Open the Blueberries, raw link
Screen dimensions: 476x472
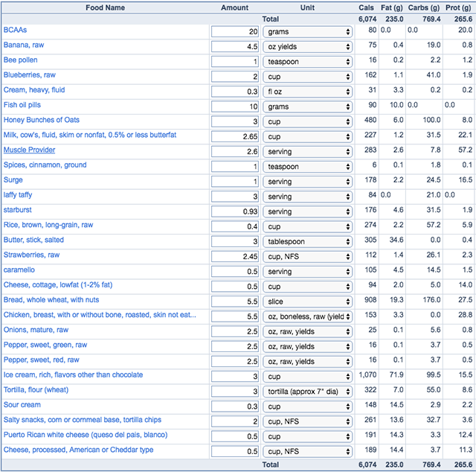[30, 75]
